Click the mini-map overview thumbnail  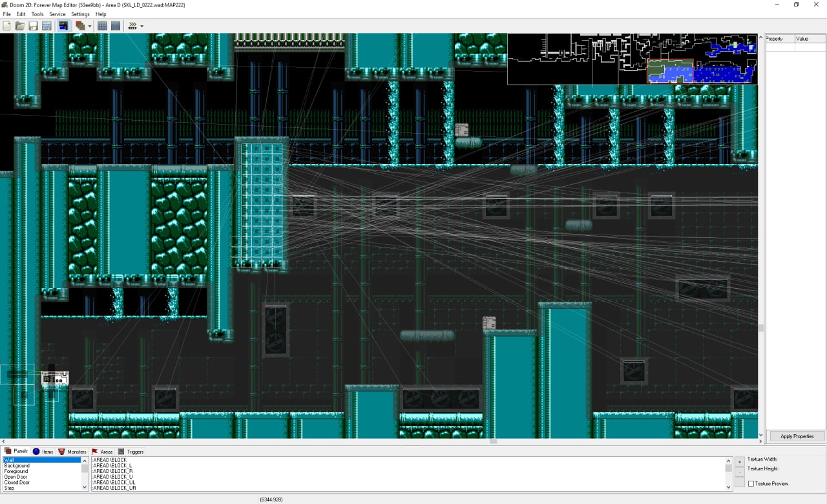pyautogui.click(x=632, y=59)
